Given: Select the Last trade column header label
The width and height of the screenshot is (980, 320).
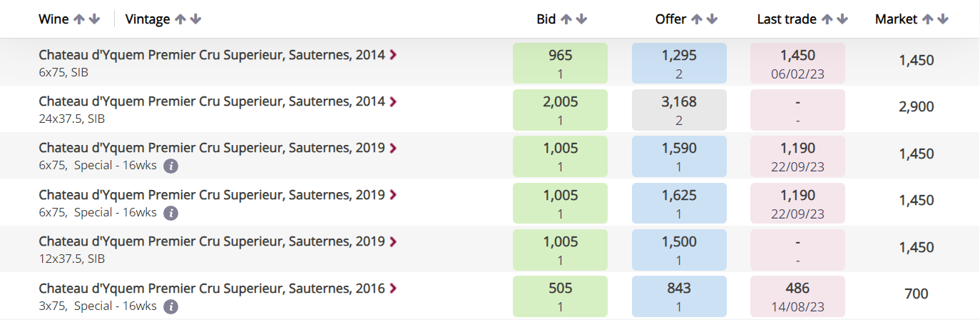Looking at the screenshot, I should pyautogui.click(x=787, y=19).
